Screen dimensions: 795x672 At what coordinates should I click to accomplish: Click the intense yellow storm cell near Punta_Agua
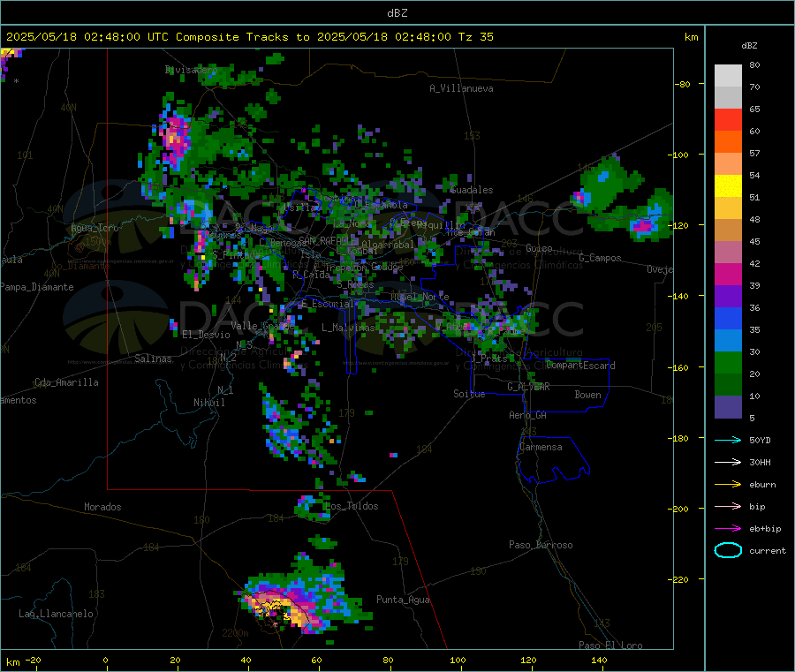coord(278,608)
